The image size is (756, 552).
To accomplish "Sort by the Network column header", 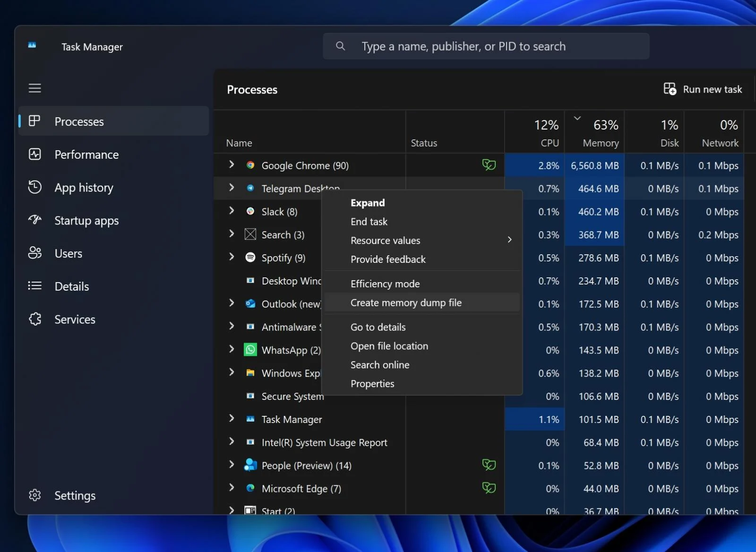I will (714, 132).
